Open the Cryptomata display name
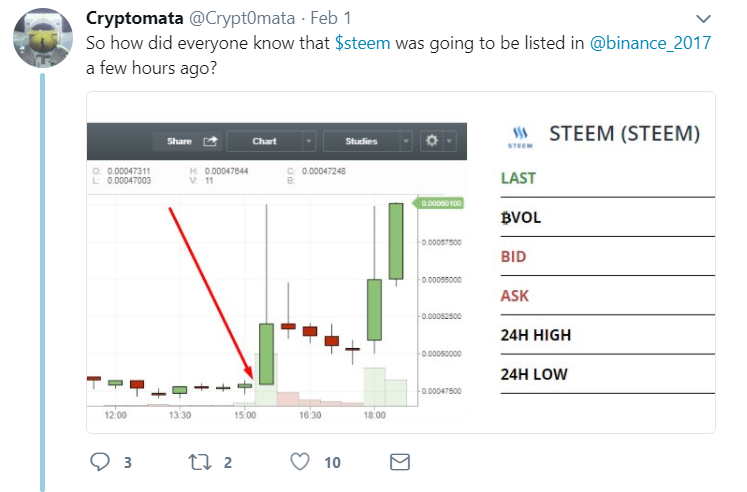This screenshot has width=747, height=492. point(135,19)
